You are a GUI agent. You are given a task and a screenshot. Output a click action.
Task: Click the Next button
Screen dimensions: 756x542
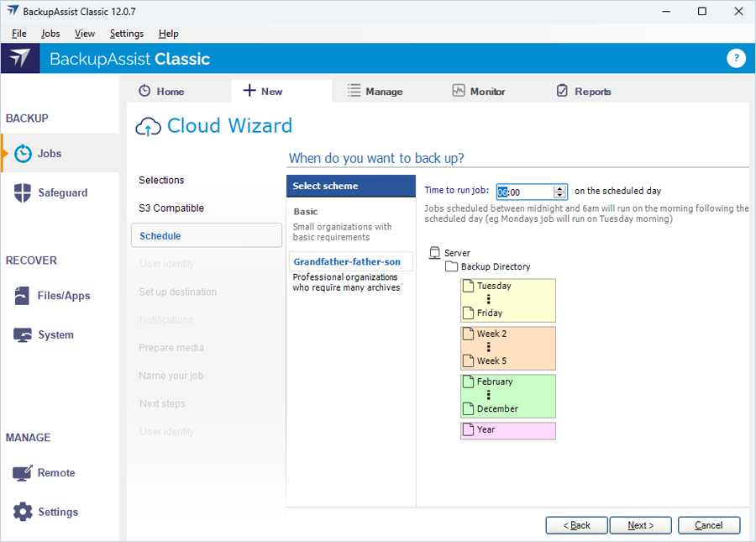click(x=640, y=525)
